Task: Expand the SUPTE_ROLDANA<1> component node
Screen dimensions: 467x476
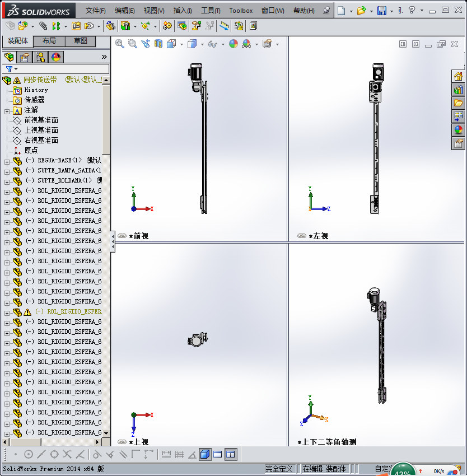Action: (x=7, y=182)
